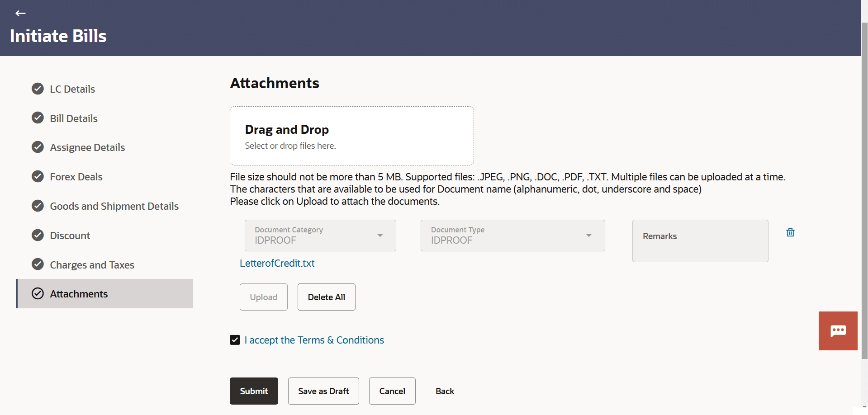
Task: Click Save as Draft button
Action: click(323, 391)
